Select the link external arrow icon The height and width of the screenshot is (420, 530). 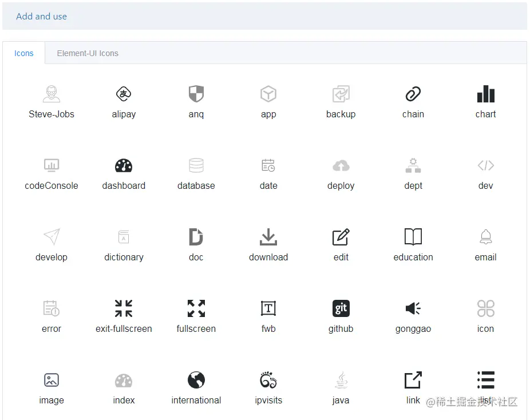click(x=413, y=380)
